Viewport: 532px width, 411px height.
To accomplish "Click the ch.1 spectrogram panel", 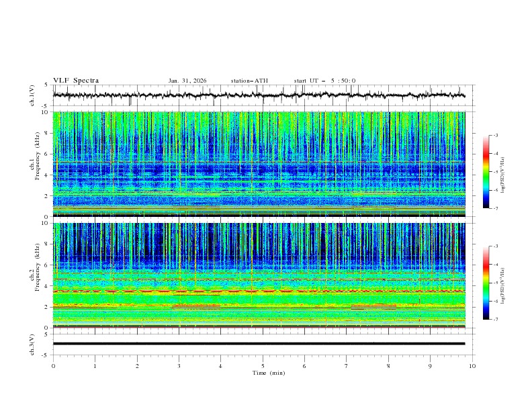I will pos(259,164).
